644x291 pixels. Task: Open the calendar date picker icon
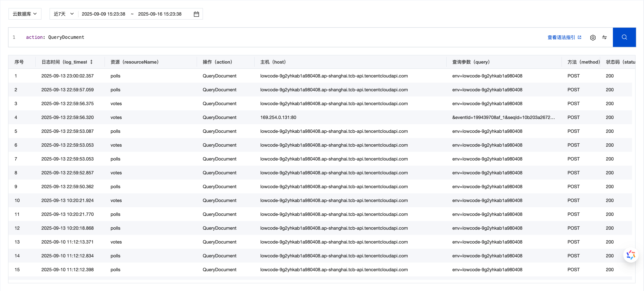click(196, 14)
